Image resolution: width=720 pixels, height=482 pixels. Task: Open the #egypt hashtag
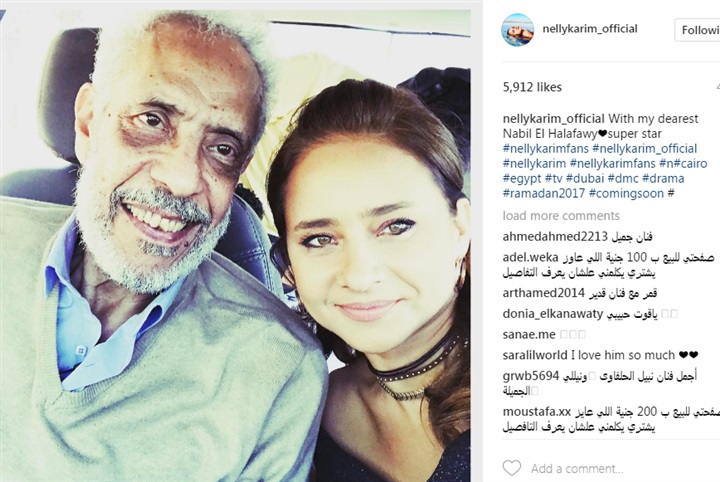click(x=522, y=179)
